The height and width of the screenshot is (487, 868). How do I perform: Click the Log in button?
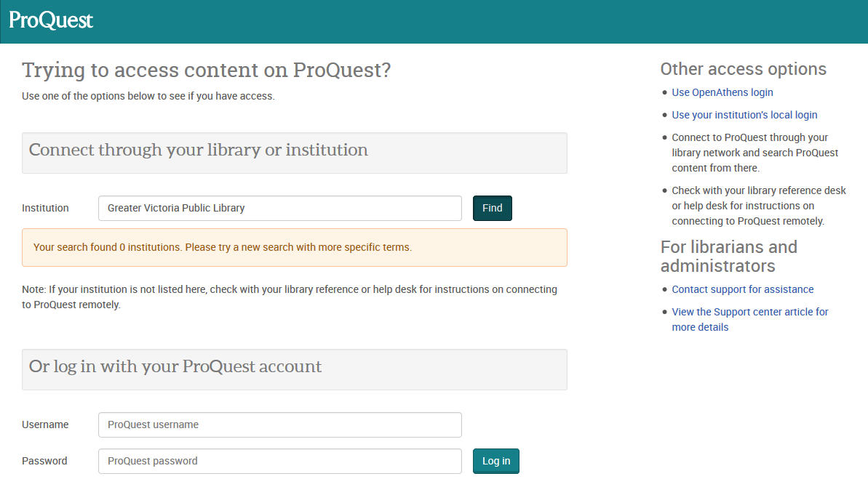click(496, 461)
